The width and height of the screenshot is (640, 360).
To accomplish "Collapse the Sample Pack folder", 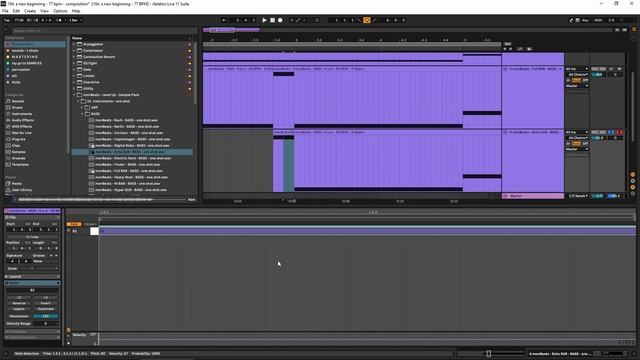I will [74, 95].
